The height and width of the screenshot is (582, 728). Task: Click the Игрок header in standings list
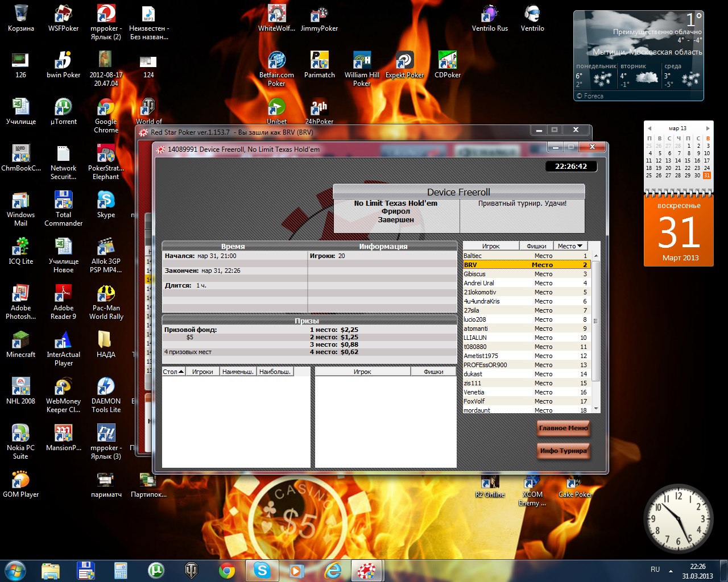click(491, 246)
